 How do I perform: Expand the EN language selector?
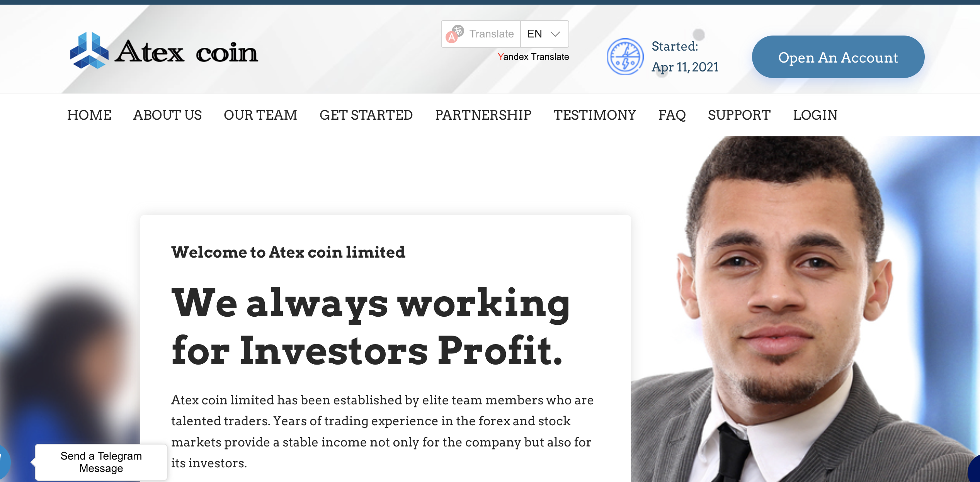(x=535, y=34)
